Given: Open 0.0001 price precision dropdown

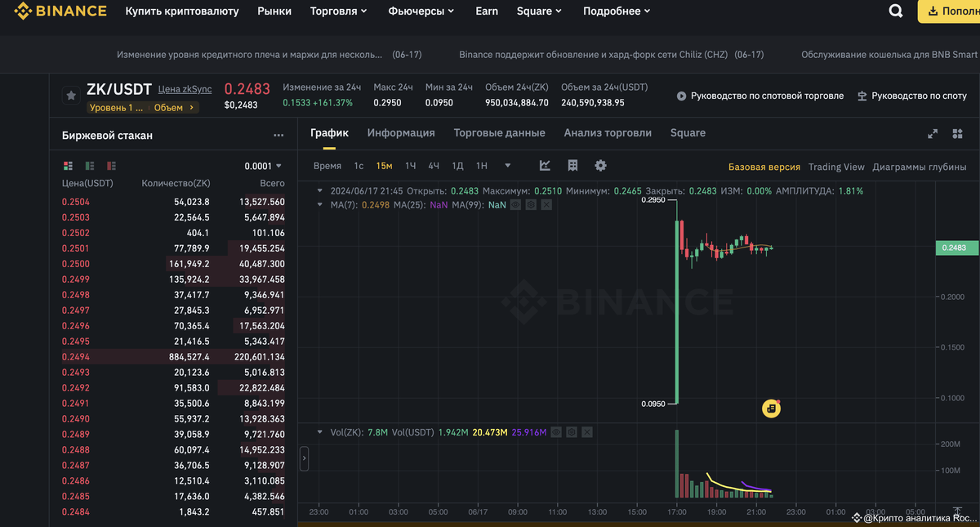Looking at the screenshot, I should click(x=263, y=166).
